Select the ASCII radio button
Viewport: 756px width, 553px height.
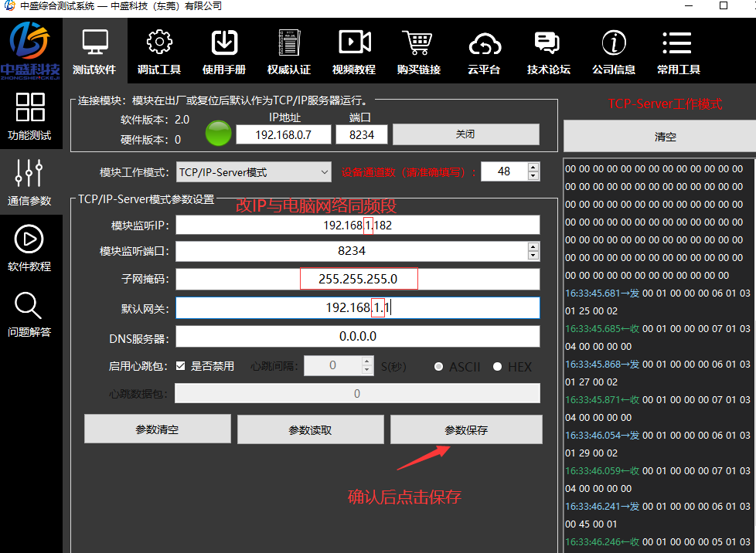point(438,367)
